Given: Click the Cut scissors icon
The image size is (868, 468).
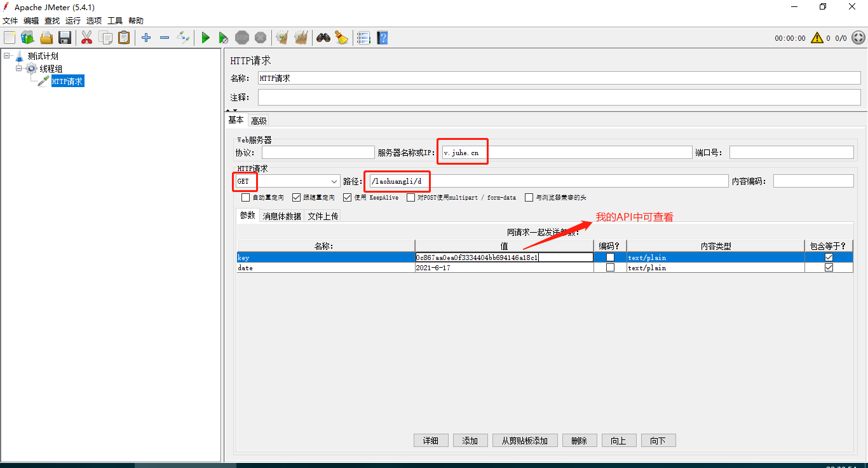Looking at the screenshot, I should tap(87, 38).
